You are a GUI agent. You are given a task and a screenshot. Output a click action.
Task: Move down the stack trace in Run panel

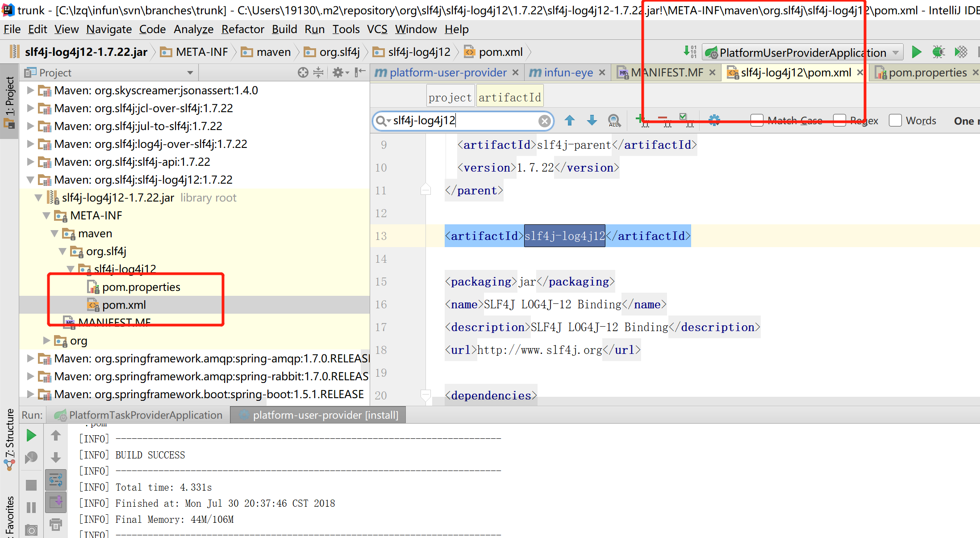point(56,458)
